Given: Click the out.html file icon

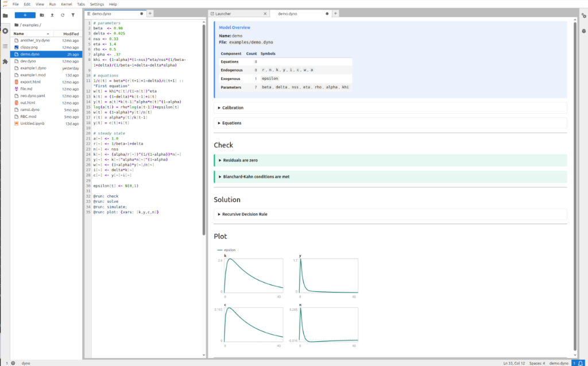Looking at the screenshot, I should 17,103.
